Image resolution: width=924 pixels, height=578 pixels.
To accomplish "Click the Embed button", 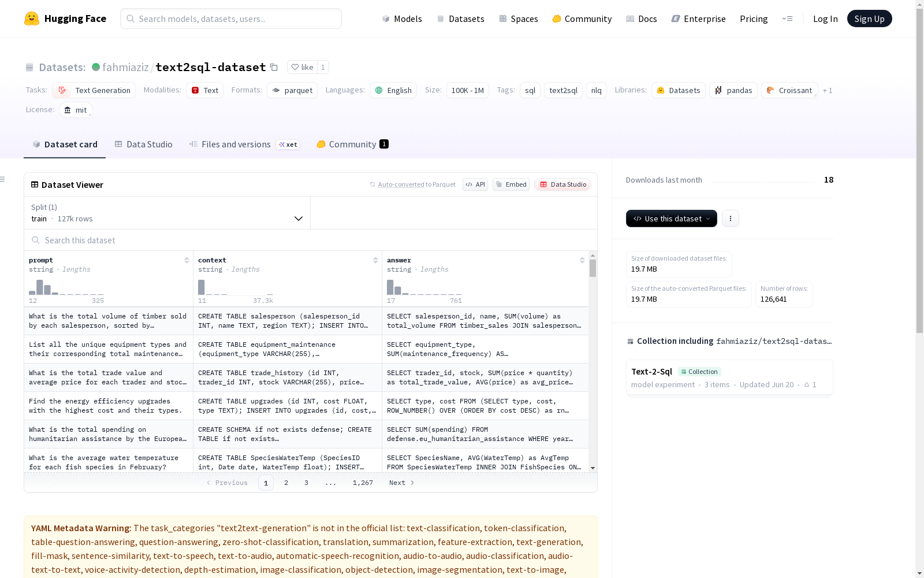I will [x=511, y=184].
